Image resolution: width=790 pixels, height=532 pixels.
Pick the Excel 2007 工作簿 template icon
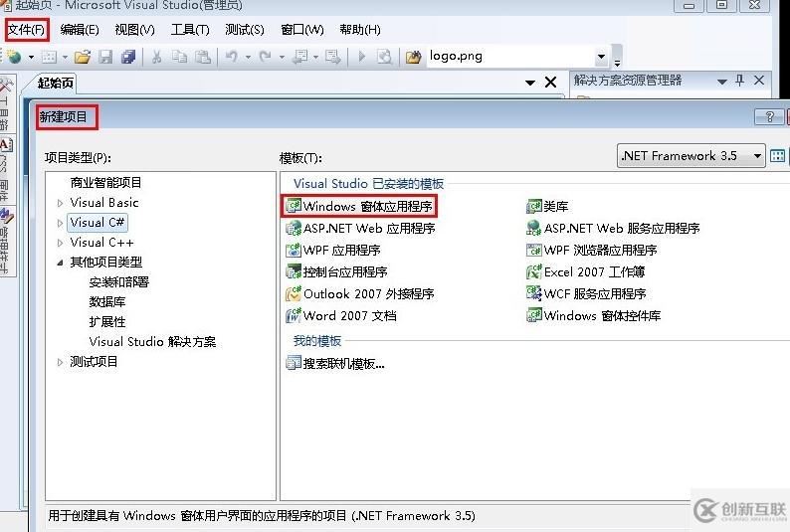(x=534, y=272)
